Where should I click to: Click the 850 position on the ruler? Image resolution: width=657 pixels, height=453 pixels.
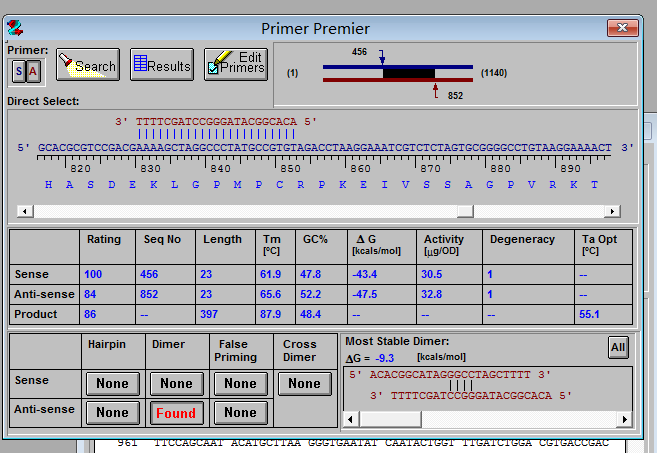(x=290, y=168)
